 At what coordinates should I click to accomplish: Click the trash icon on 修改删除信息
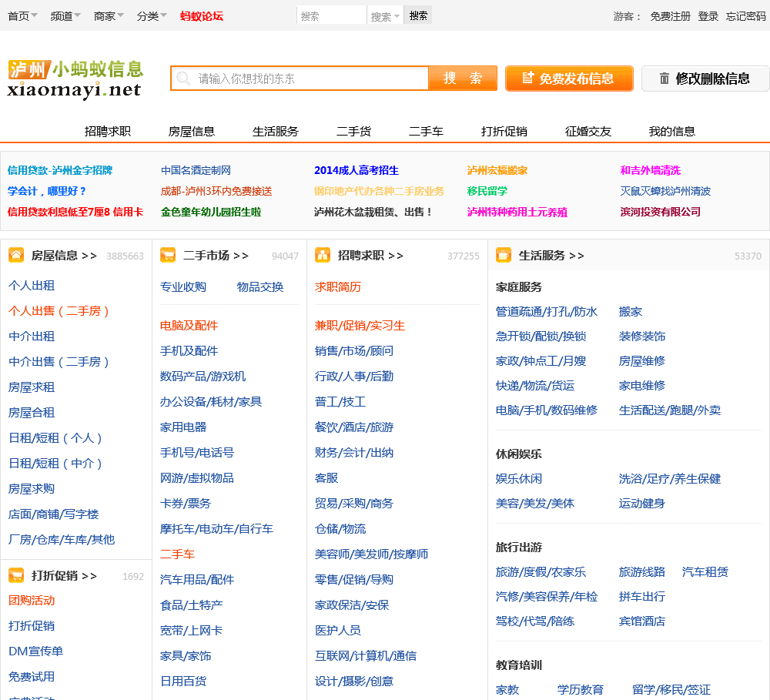[664, 79]
